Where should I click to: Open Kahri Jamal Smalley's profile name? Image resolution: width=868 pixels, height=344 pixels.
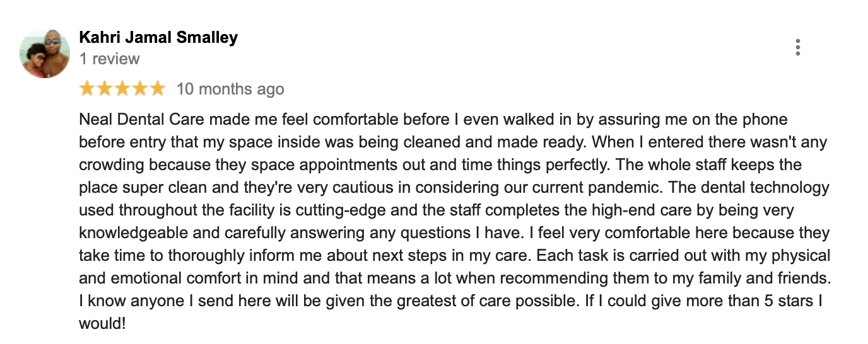pos(158,37)
